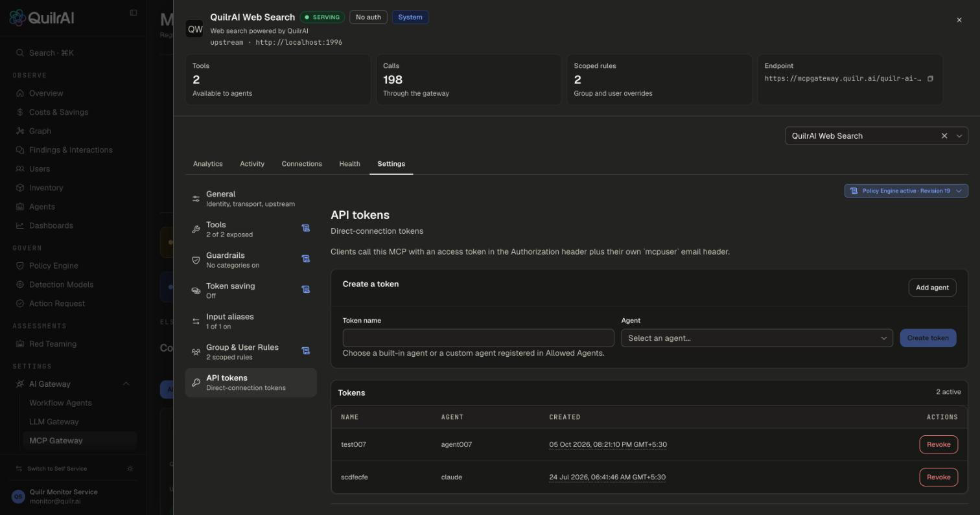This screenshot has width=980, height=515.
Task: Open the QuilrAI Web Search dropdown arrow
Action: coord(959,135)
